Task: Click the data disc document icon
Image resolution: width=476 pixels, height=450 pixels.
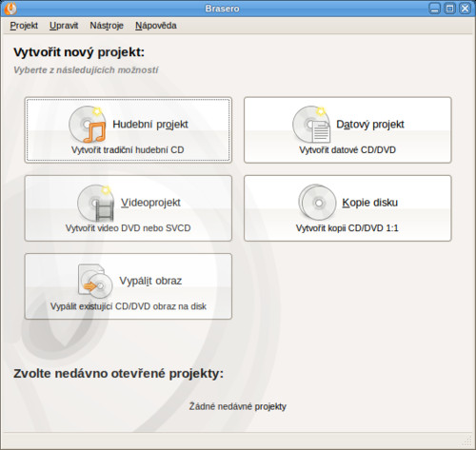Action: click(311, 125)
